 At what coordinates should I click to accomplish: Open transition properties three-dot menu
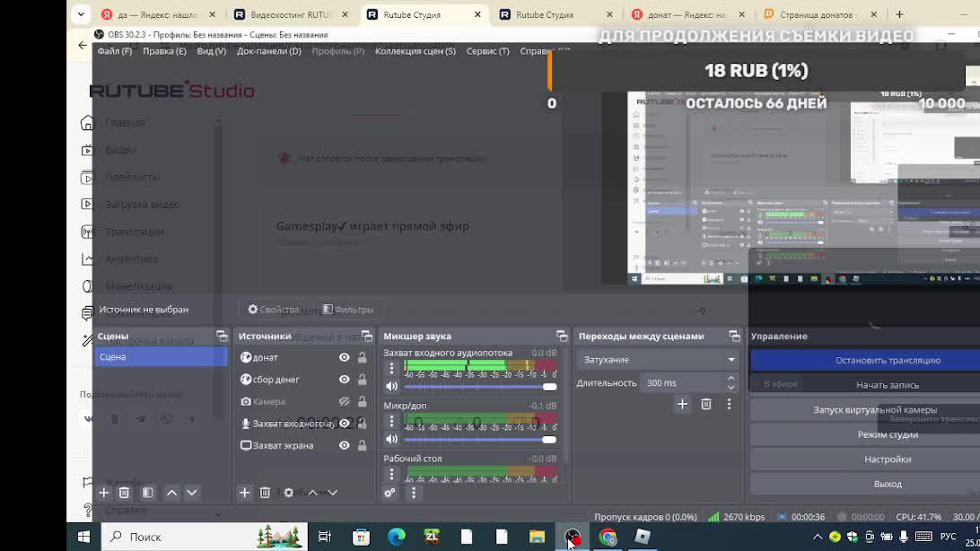729,405
